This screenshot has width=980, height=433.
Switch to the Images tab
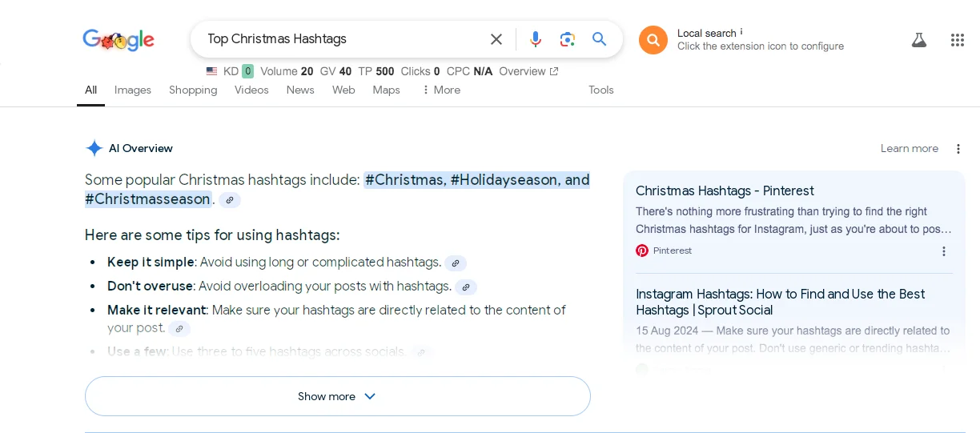click(x=133, y=90)
